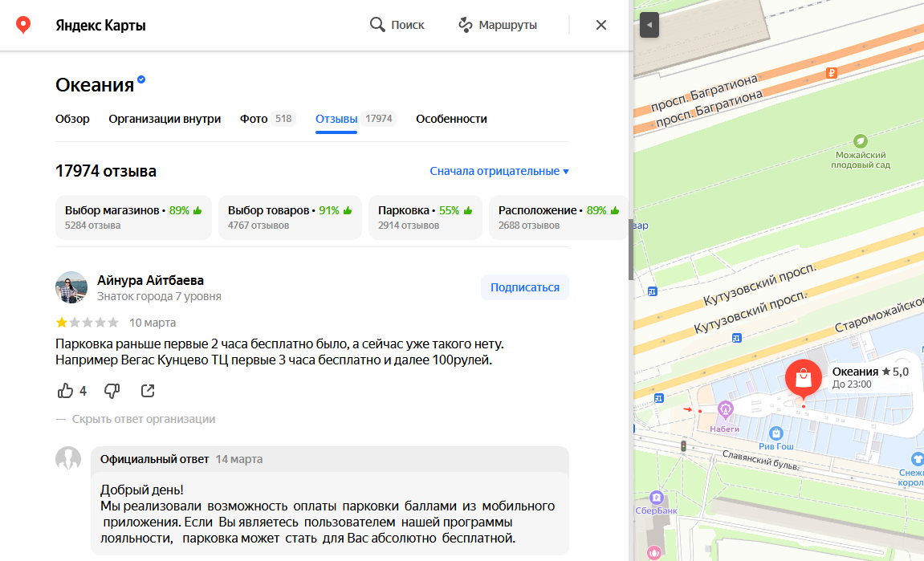The width and height of the screenshot is (924, 561).
Task: Close the Океания organization panel
Action: pyautogui.click(x=601, y=25)
